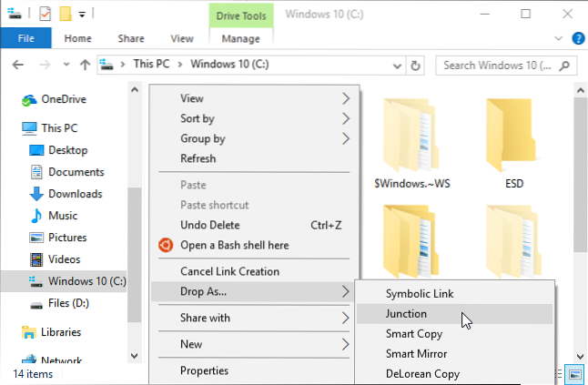Click the New Folder quick access icon

[x=66, y=15]
